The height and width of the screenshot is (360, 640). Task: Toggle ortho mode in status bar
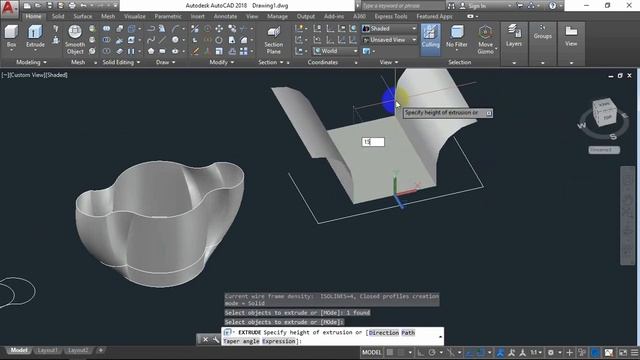(420, 352)
